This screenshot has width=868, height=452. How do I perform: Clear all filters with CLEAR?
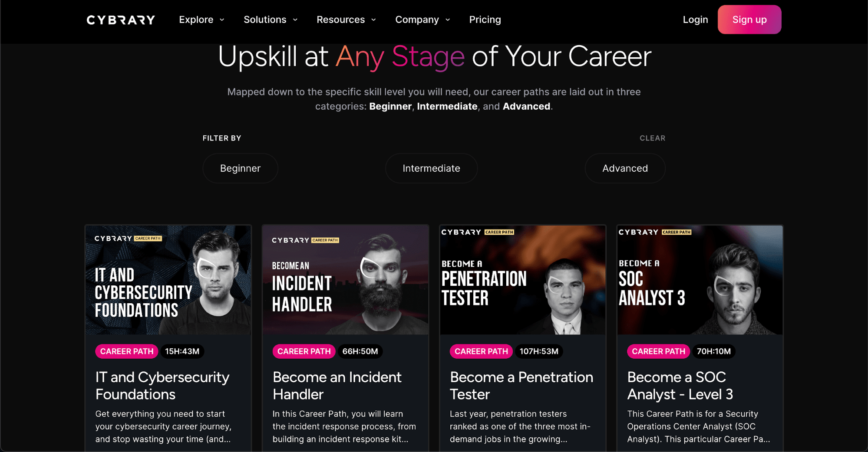click(x=652, y=138)
